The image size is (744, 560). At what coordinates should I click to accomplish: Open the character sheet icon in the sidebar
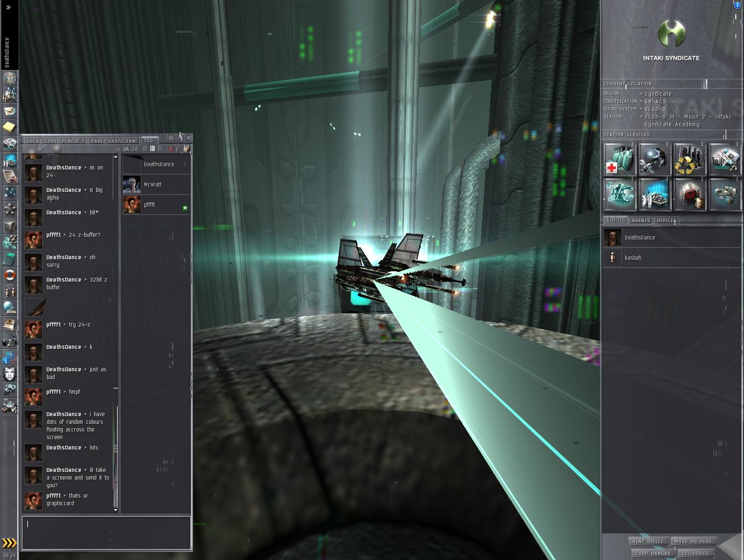[x=9, y=78]
